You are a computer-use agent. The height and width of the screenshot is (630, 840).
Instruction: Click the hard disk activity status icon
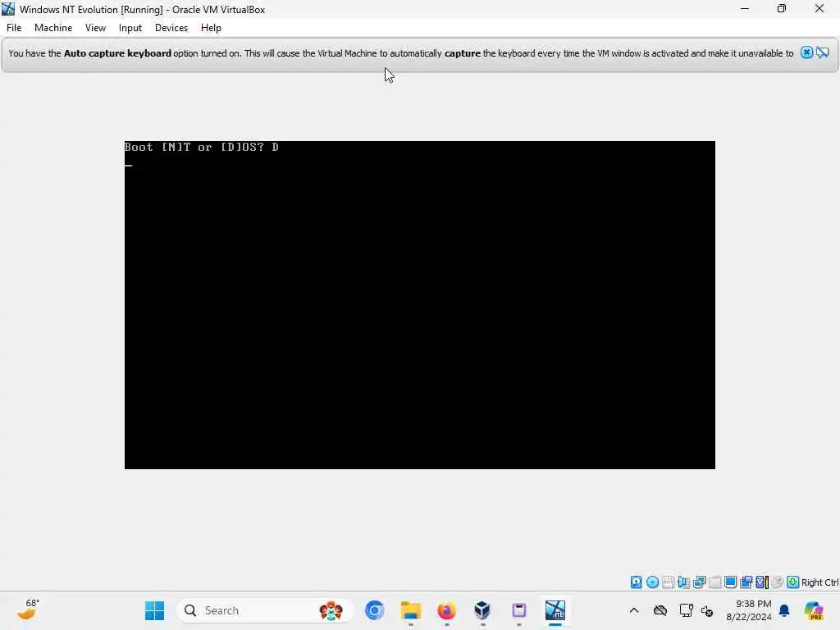coord(636,582)
